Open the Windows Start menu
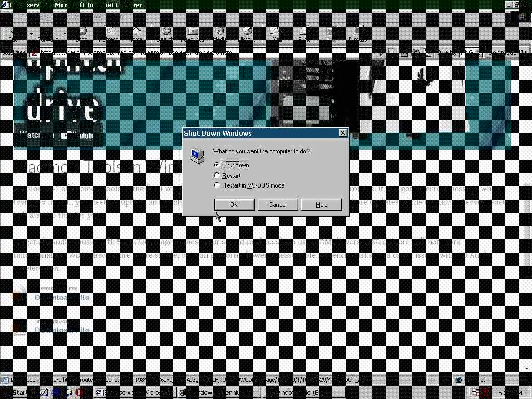 click(16, 392)
